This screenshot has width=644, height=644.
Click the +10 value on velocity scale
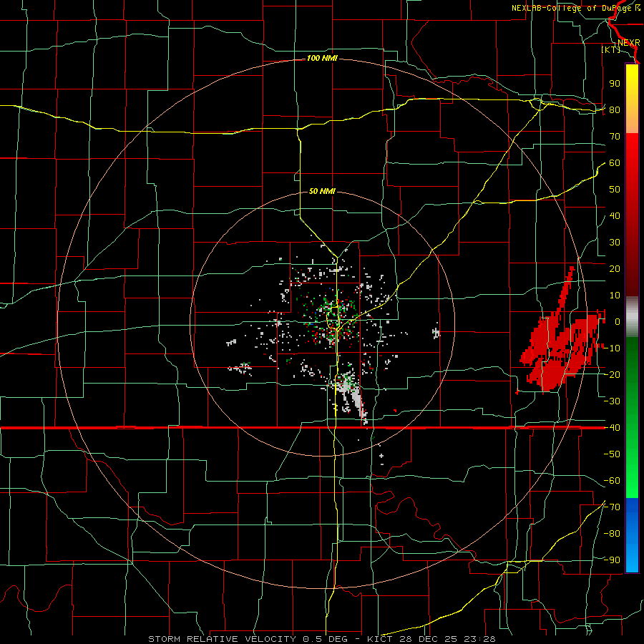click(x=615, y=296)
